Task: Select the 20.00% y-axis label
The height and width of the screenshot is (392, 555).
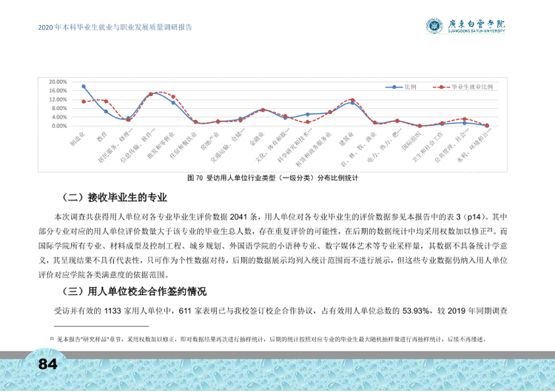Action: (58, 81)
